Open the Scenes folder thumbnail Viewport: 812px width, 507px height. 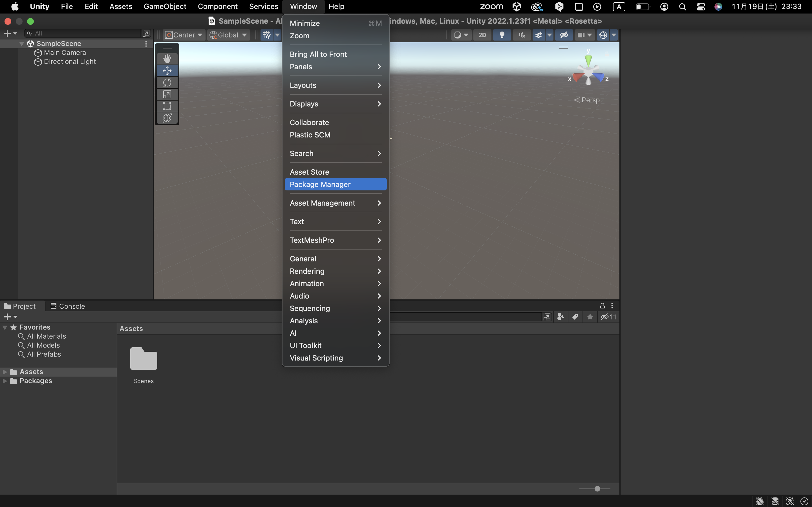tap(144, 359)
